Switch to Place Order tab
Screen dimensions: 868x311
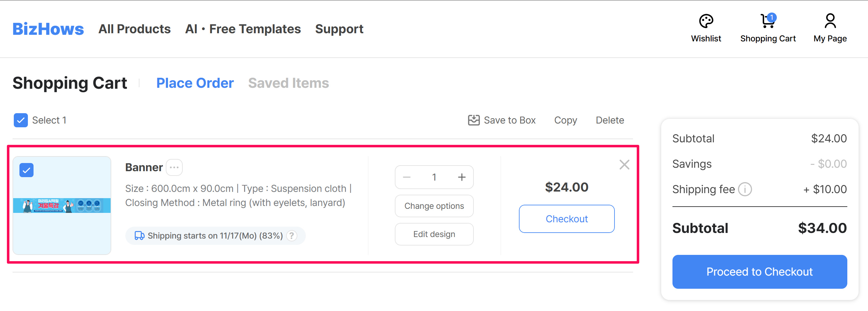[195, 83]
